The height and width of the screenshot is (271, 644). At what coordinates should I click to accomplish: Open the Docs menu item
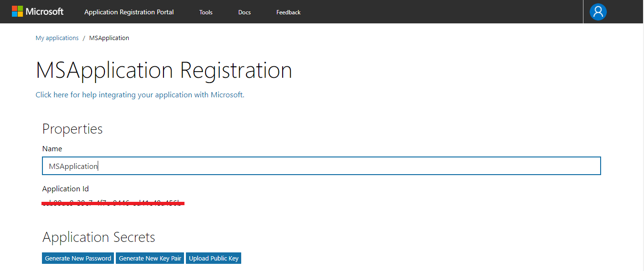click(x=245, y=12)
